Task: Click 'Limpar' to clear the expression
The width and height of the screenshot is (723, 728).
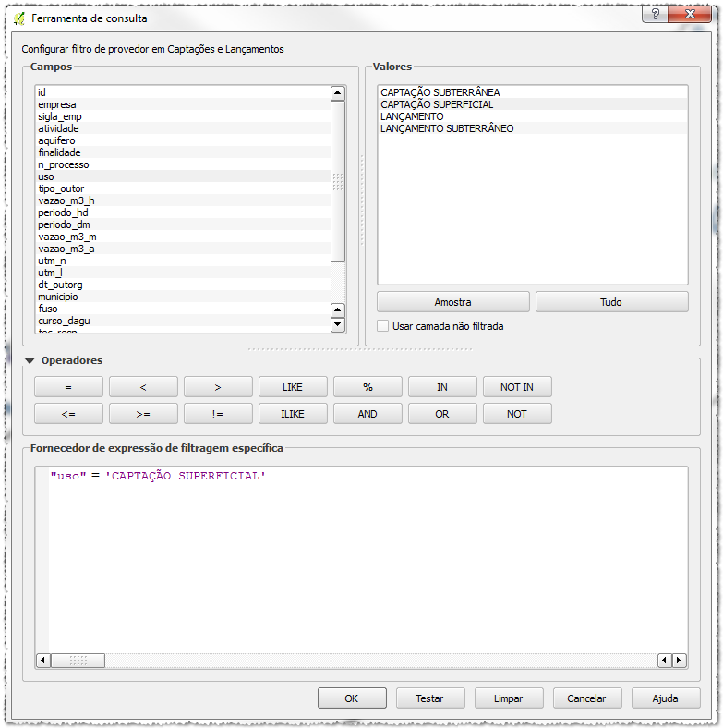Action: (x=508, y=698)
